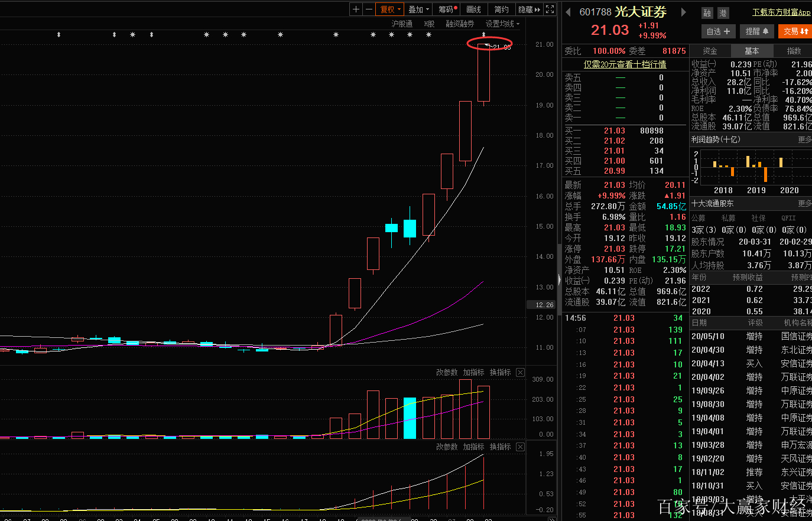Image resolution: width=812 pixels, height=521 pixels.
Task: Set a price alert with 提醒
Action: [x=757, y=31]
